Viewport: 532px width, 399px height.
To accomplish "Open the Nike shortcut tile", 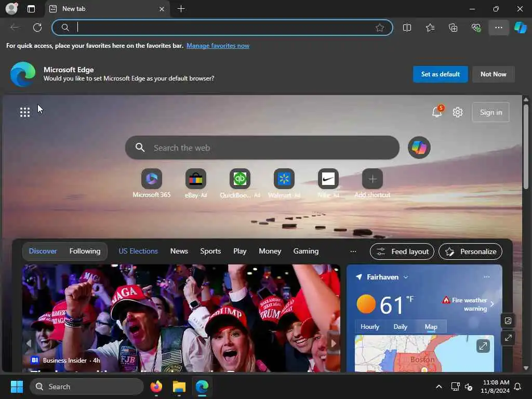I will tap(328, 183).
